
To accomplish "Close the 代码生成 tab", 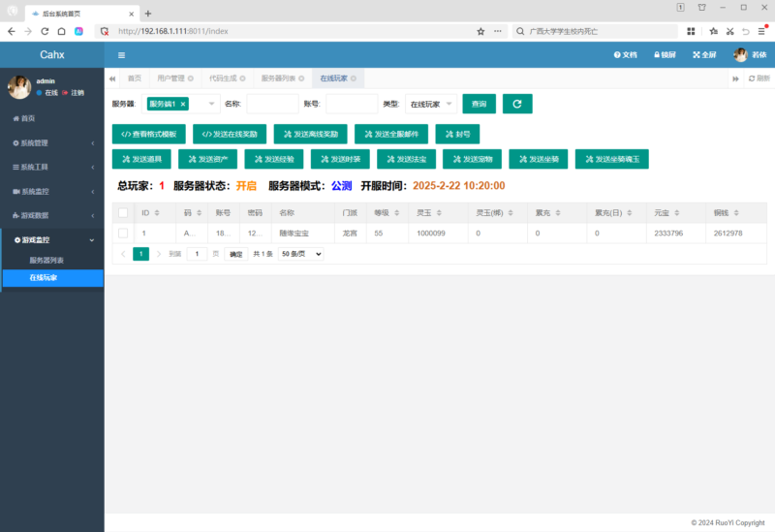I will coord(243,78).
